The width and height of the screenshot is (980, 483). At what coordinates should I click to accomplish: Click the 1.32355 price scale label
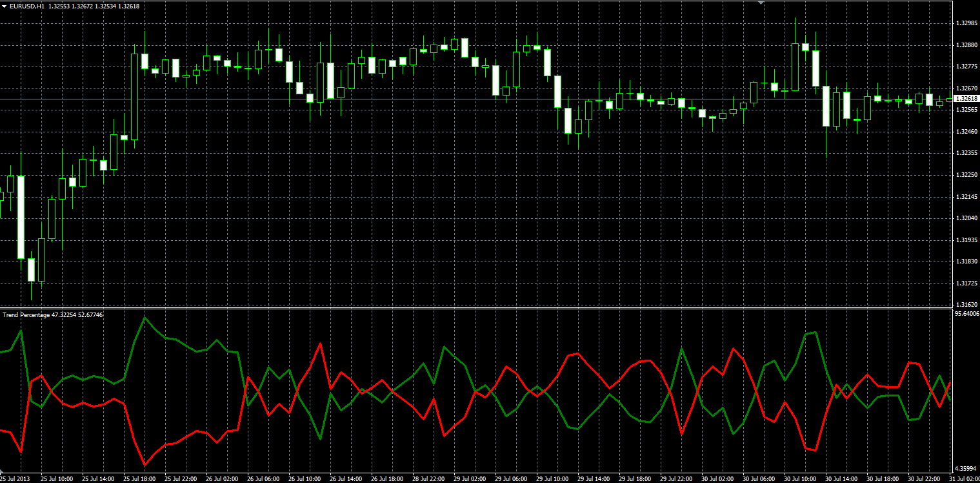click(965, 153)
